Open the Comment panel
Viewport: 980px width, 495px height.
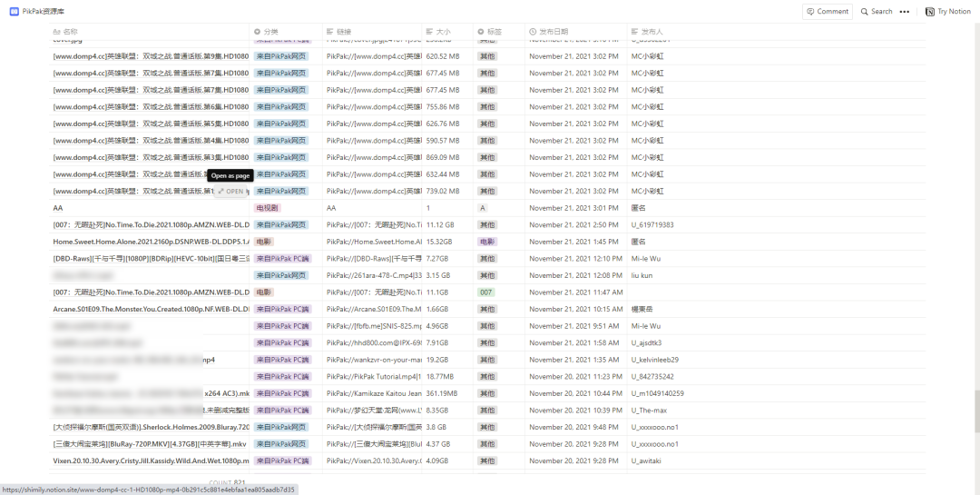coord(827,12)
